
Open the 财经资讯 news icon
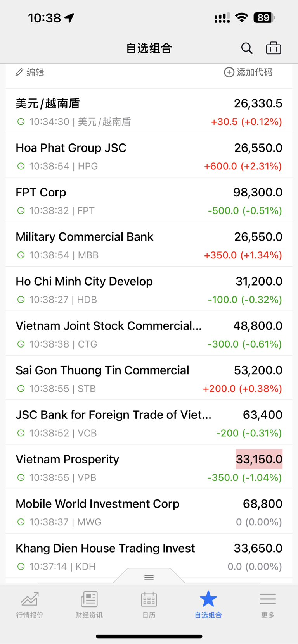(89, 599)
